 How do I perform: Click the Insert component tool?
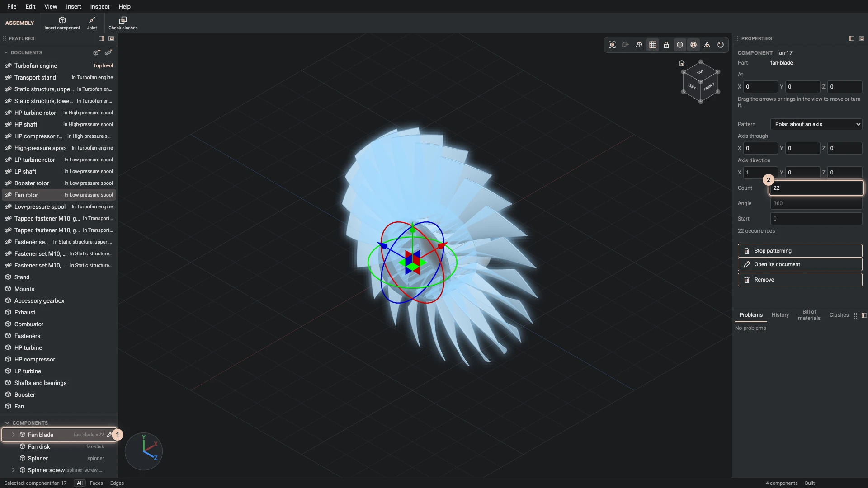click(62, 23)
